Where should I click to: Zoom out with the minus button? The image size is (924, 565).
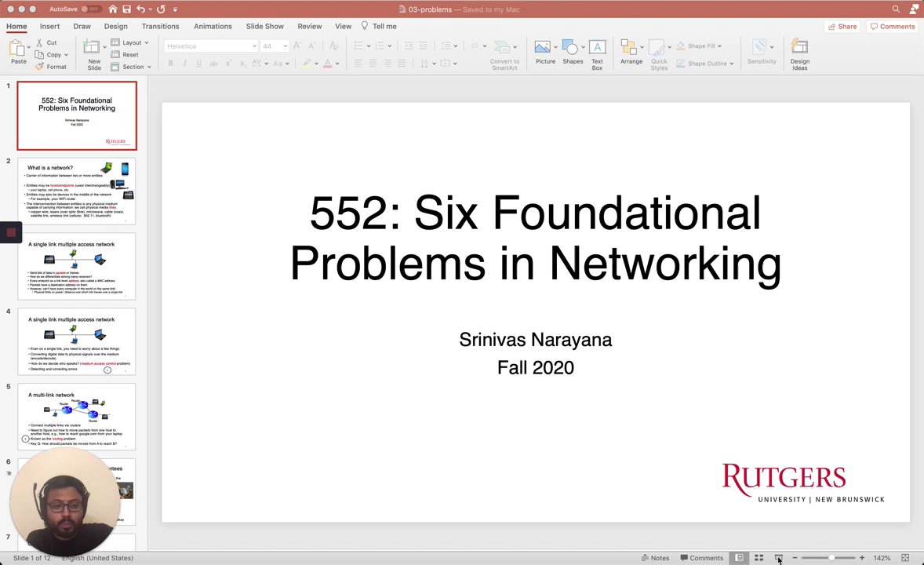[795, 558]
